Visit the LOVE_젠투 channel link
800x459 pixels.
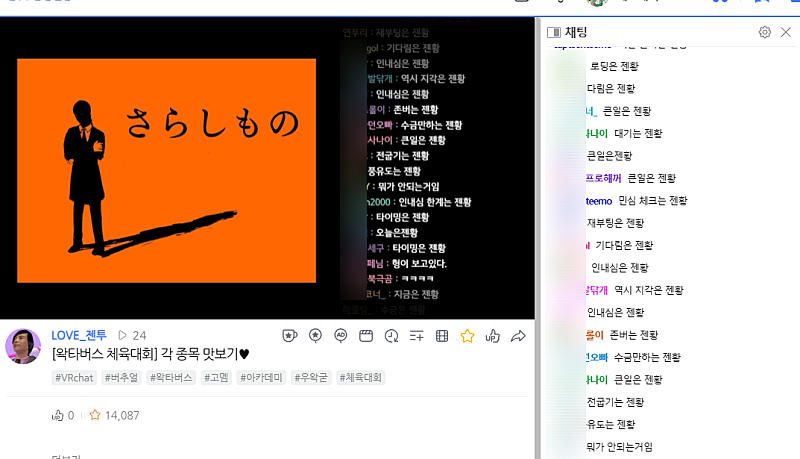(79, 335)
